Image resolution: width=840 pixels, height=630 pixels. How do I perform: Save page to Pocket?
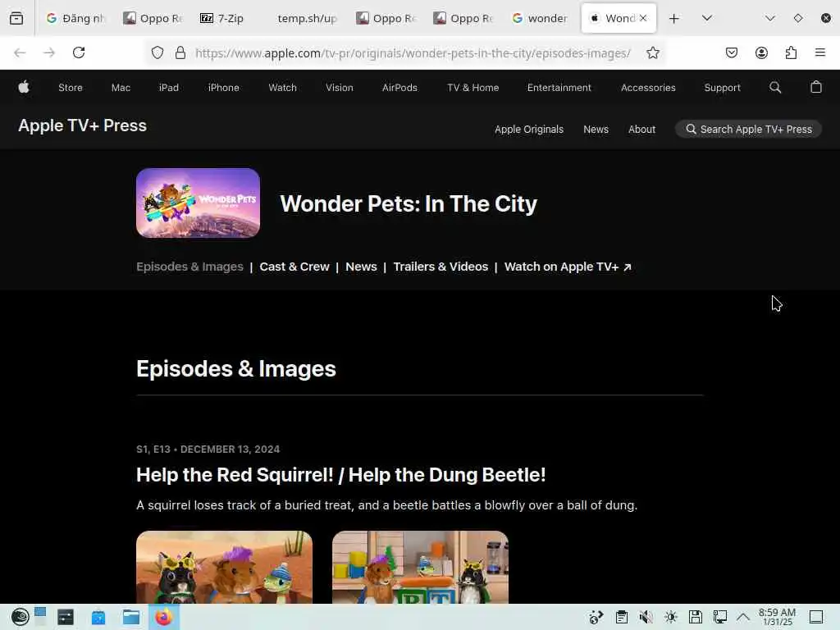coord(731,52)
